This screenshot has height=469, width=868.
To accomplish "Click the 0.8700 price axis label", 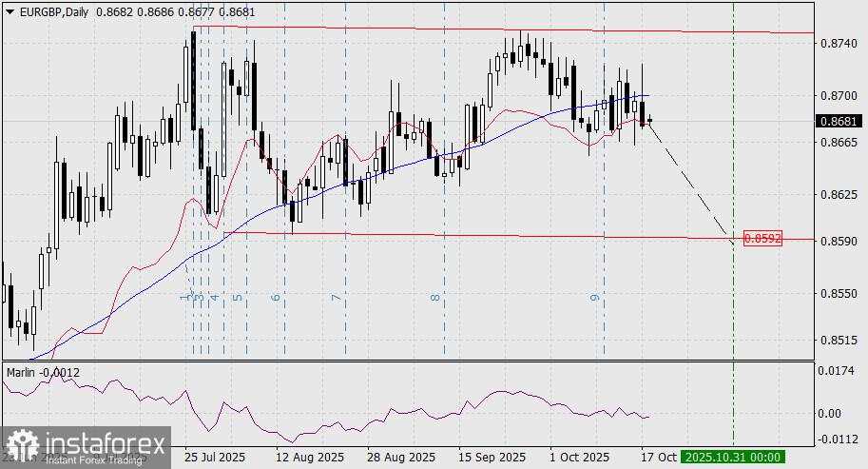I will pyautogui.click(x=837, y=95).
